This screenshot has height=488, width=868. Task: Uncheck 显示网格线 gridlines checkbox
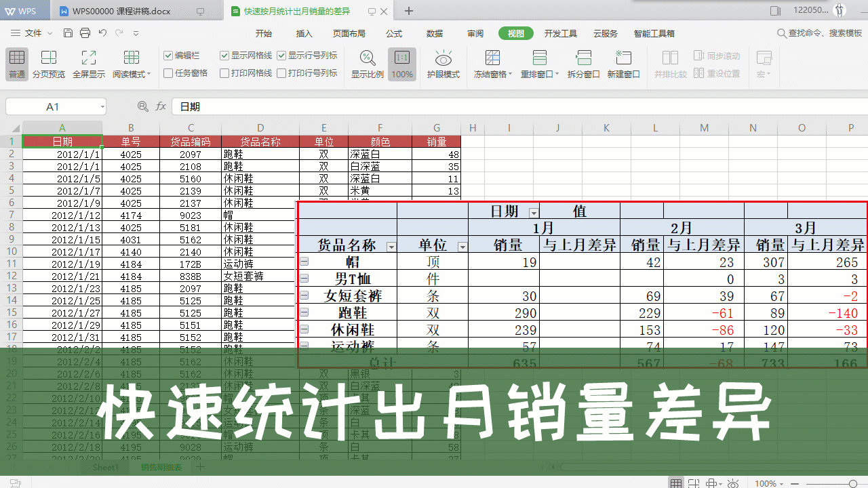click(224, 56)
